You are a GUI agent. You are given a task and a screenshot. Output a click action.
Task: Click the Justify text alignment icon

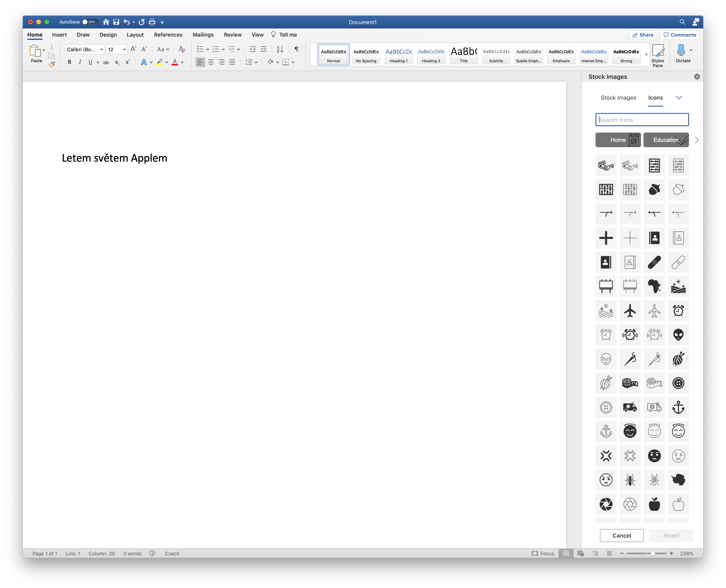pos(232,62)
